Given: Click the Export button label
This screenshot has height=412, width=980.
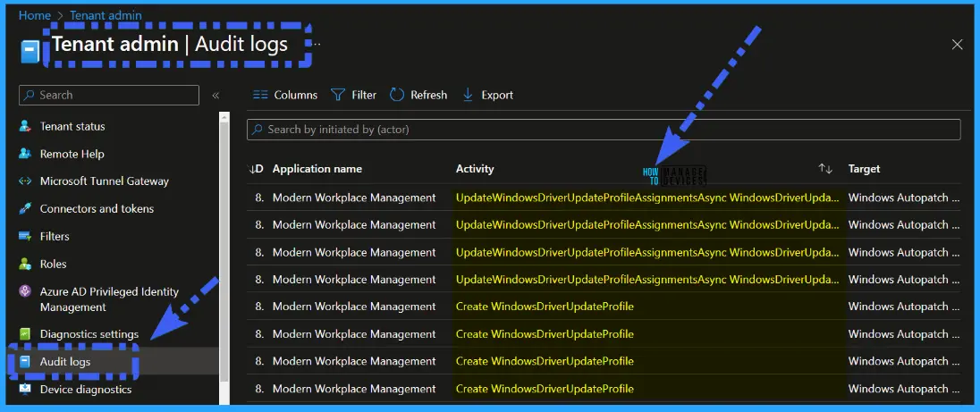Looking at the screenshot, I should coord(497,95).
